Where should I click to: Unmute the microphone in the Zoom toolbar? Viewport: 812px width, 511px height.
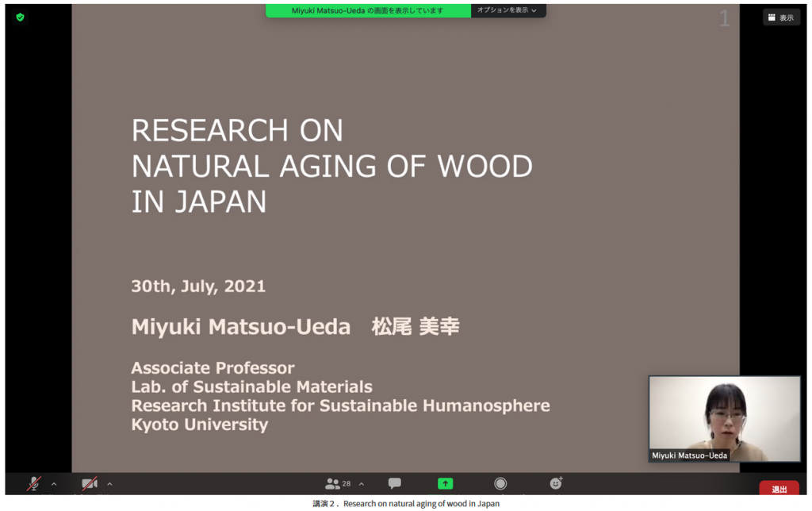33,483
